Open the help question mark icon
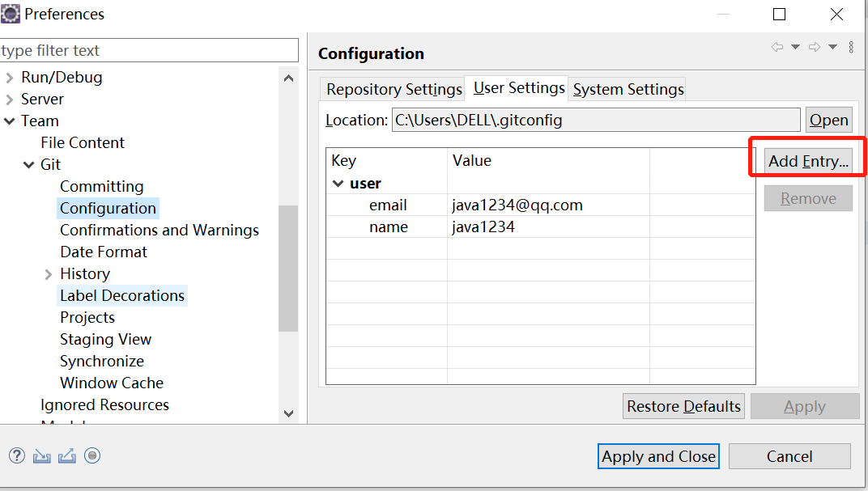Viewport: 868px width, 491px height. pyautogui.click(x=17, y=456)
